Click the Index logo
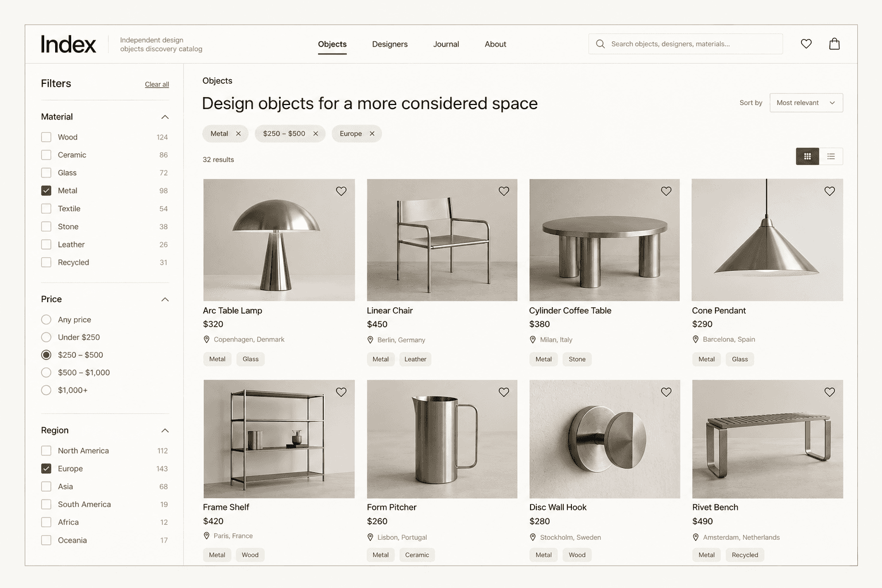The image size is (882, 588). point(68,44)
